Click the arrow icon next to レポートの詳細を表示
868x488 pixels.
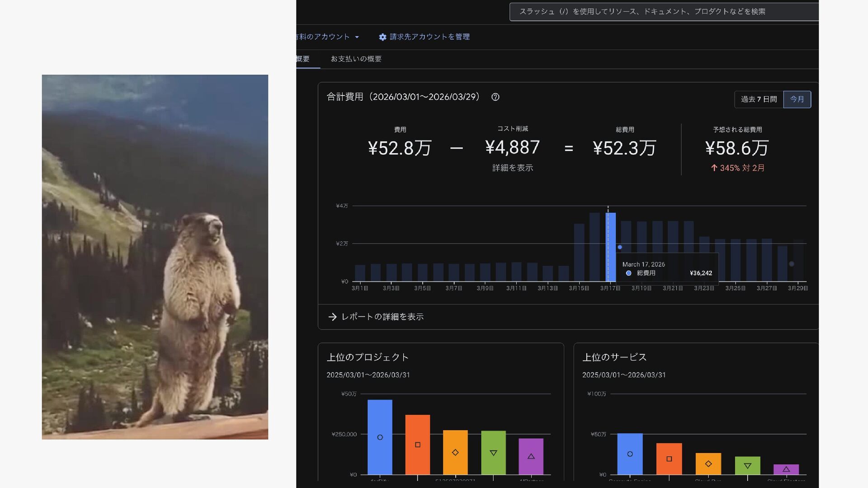(x=332, y=317)
